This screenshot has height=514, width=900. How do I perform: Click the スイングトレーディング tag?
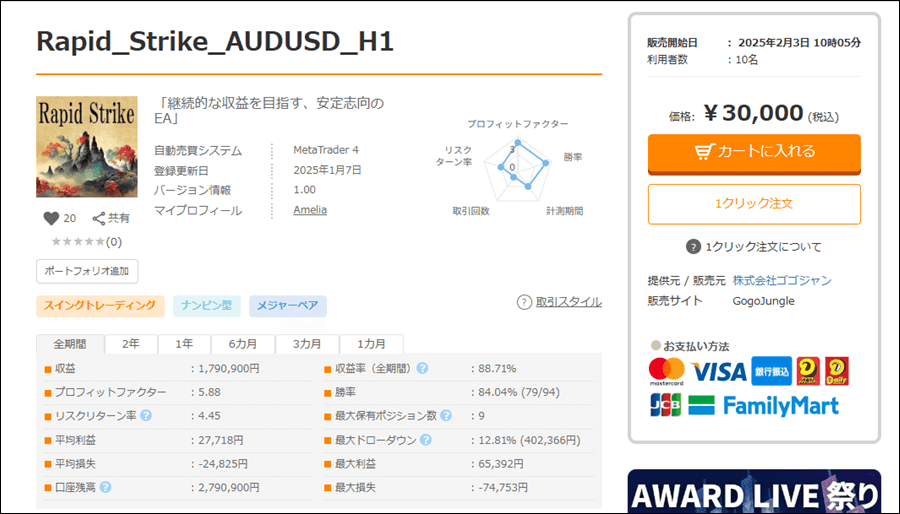click(100, 305)
